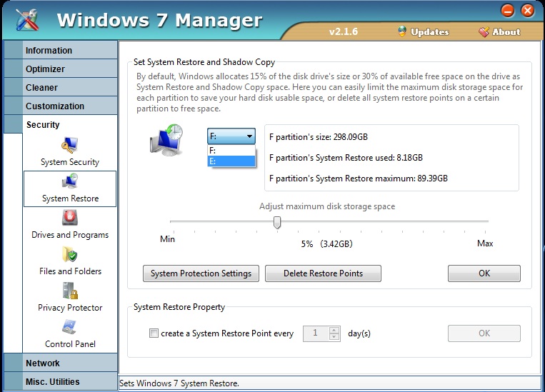Click the Delete Restore Points button
The height and width of the screenshot is (392, 545).
point(323,273)
